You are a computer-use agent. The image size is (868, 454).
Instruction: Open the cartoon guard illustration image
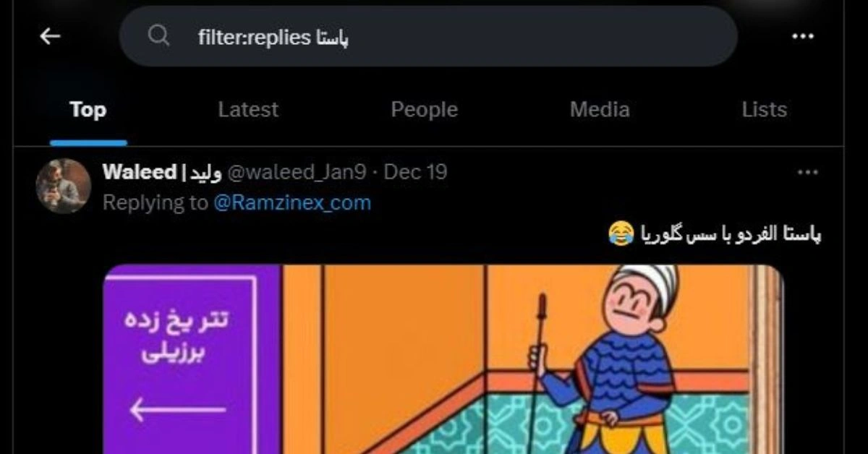(x=532, y=359)
